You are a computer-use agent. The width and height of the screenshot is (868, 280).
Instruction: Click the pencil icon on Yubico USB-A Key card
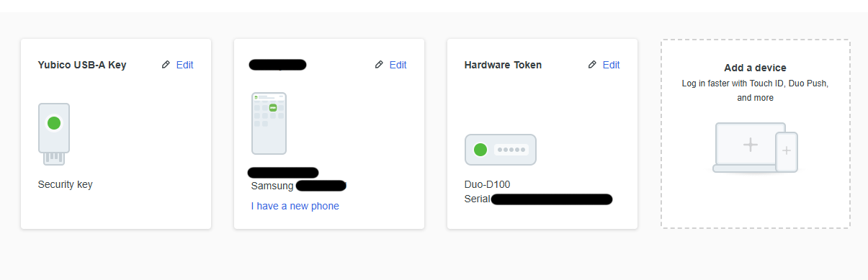(166, 65)
